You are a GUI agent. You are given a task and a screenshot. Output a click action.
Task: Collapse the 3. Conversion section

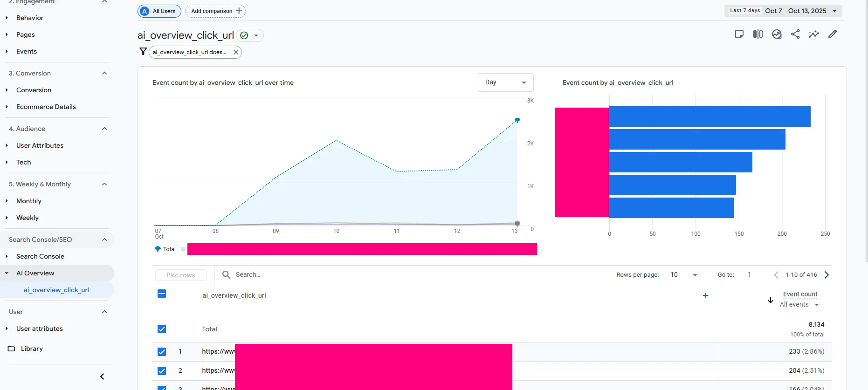[104, 73]
